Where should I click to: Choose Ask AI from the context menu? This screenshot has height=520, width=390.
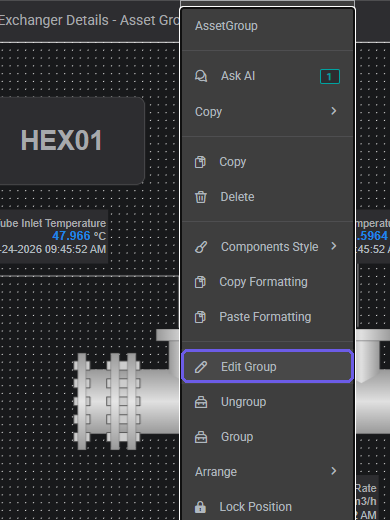pos(267,76)
